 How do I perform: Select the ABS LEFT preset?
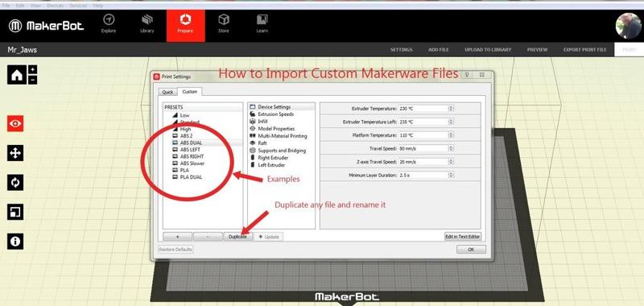point(190,150)
